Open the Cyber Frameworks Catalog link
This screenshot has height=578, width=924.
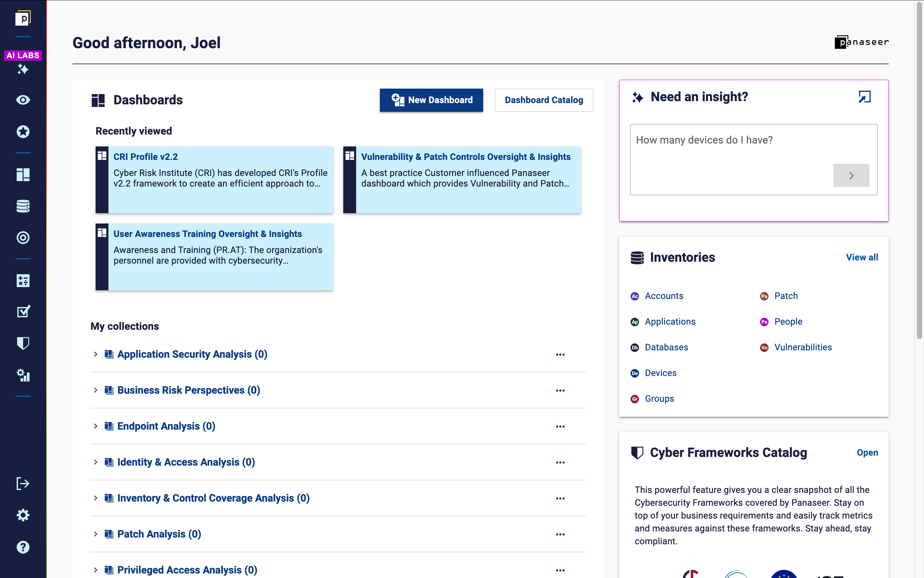pyautogui.click(x=867, y=453)
